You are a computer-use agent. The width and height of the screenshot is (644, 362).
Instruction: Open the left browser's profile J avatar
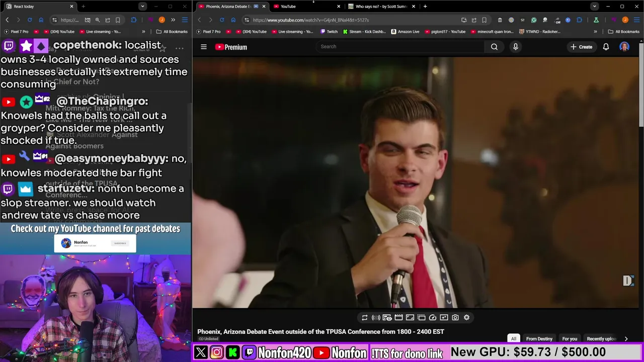[162, 20]
